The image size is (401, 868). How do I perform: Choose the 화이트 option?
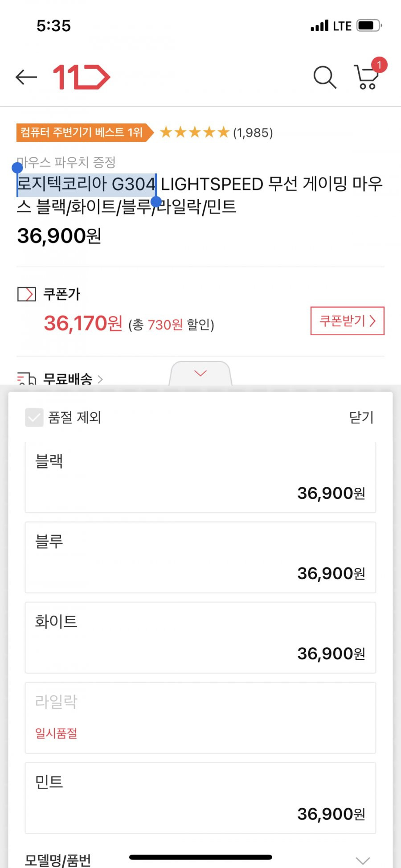[200, 638]
